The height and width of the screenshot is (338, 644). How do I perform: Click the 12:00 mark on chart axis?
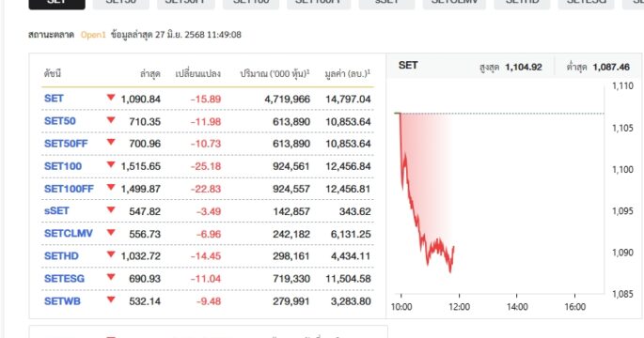(x=459, y=307)
